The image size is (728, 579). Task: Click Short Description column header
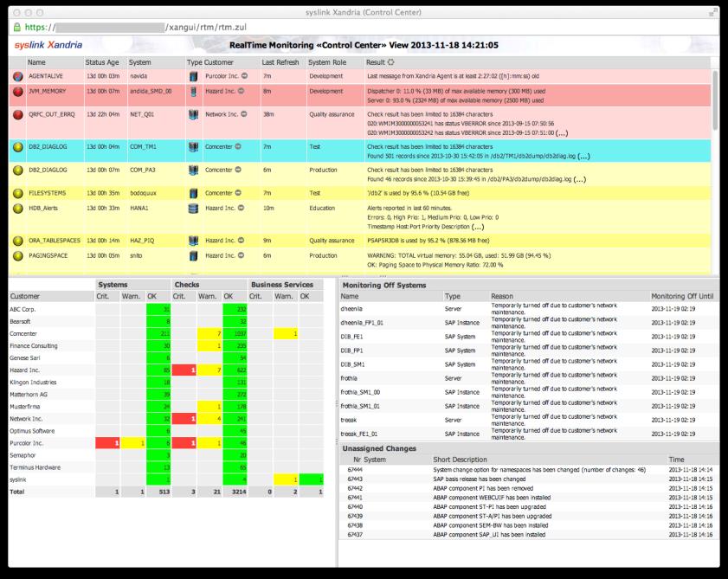click(x=461, y=460)
